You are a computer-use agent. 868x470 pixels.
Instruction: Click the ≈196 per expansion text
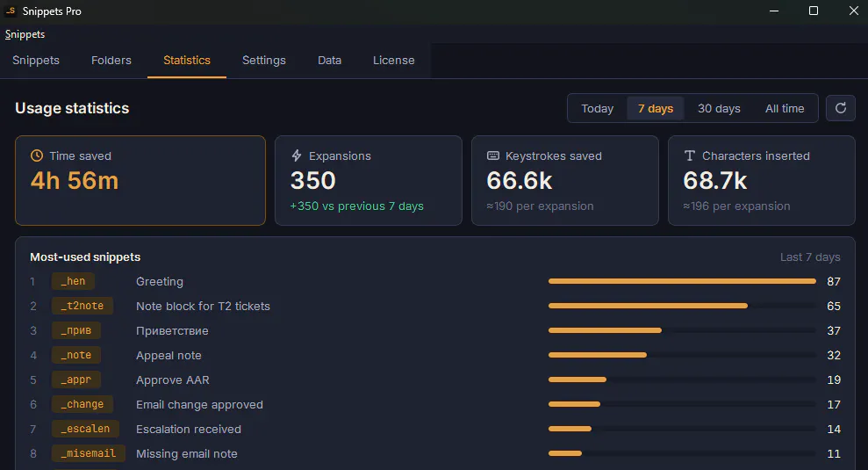point(737,206)
